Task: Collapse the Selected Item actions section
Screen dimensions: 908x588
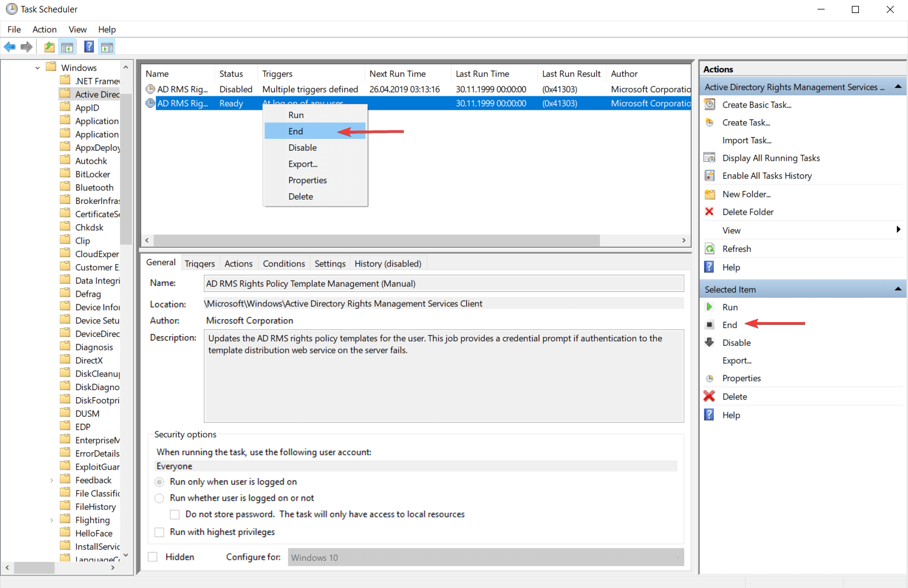Action: pos(898,289)
